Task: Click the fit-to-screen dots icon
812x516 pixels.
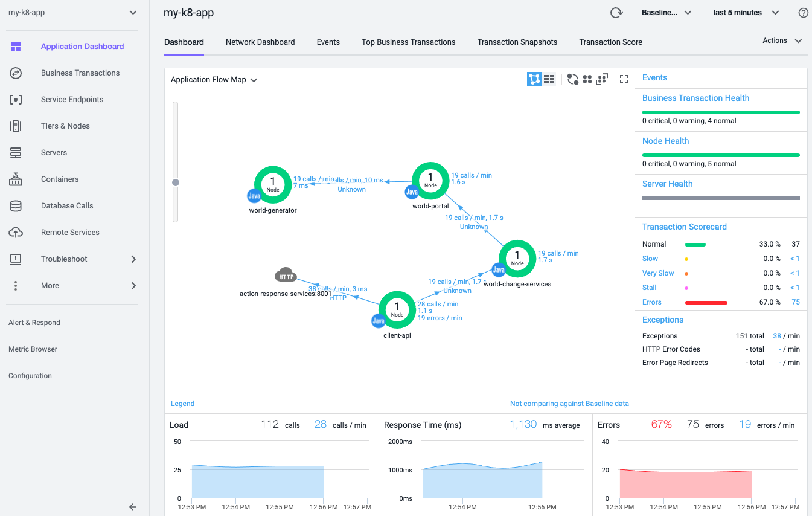Action: pos(601,79)
